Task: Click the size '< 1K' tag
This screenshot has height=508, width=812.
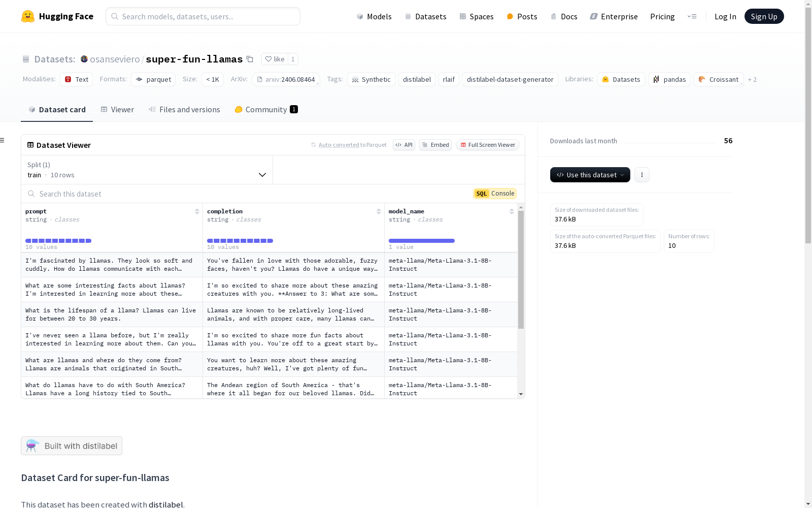Action: (x=213, y=79)
